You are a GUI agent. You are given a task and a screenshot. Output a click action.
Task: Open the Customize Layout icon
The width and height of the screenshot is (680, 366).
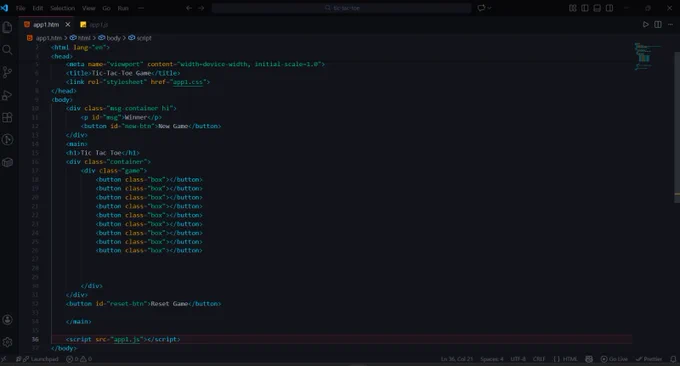point(573,8)
